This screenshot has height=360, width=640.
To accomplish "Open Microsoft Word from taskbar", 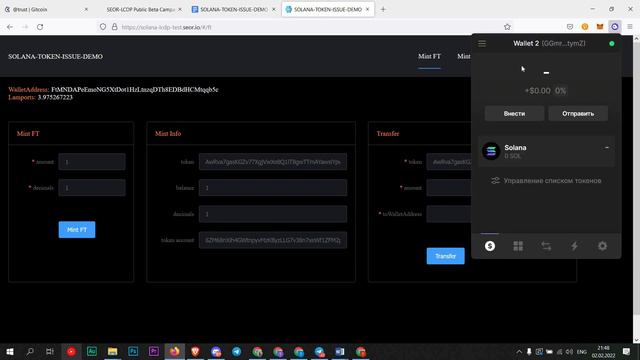I will pyautogui.click(x=340, y=351).
